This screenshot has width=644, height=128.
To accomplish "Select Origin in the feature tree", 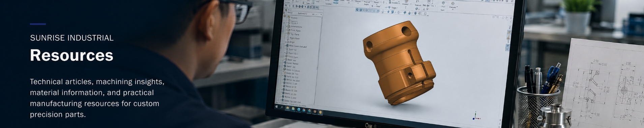I will (x=291, y=42).
